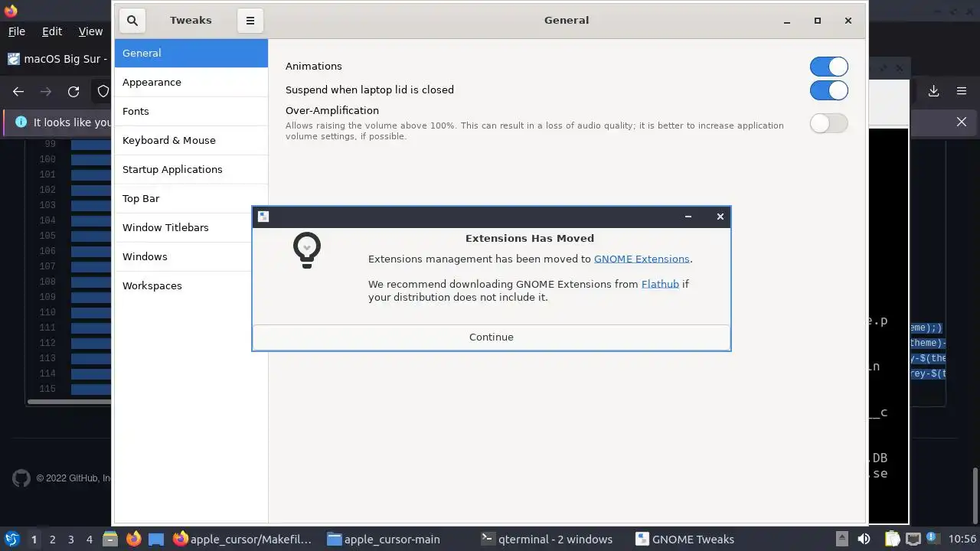Click Continue in the Extensions Has Moved dialog
980x551 pixels.
(492, 337)
